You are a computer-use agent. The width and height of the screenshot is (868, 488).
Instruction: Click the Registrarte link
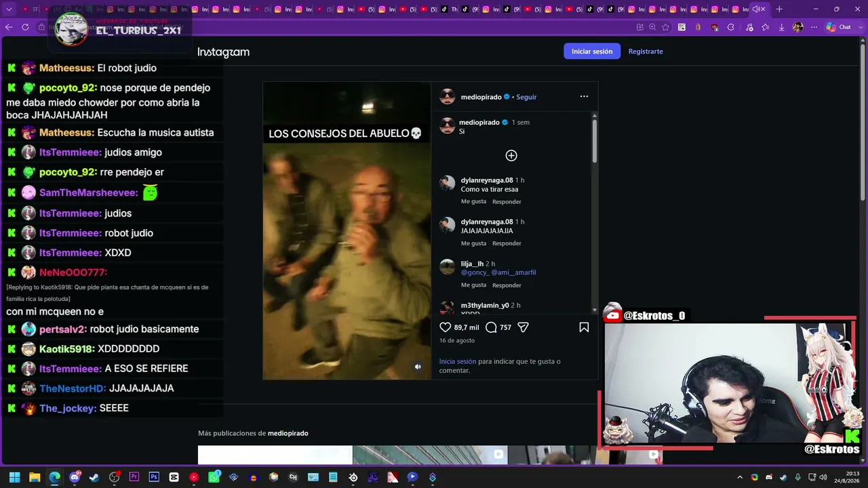(646, 52)
